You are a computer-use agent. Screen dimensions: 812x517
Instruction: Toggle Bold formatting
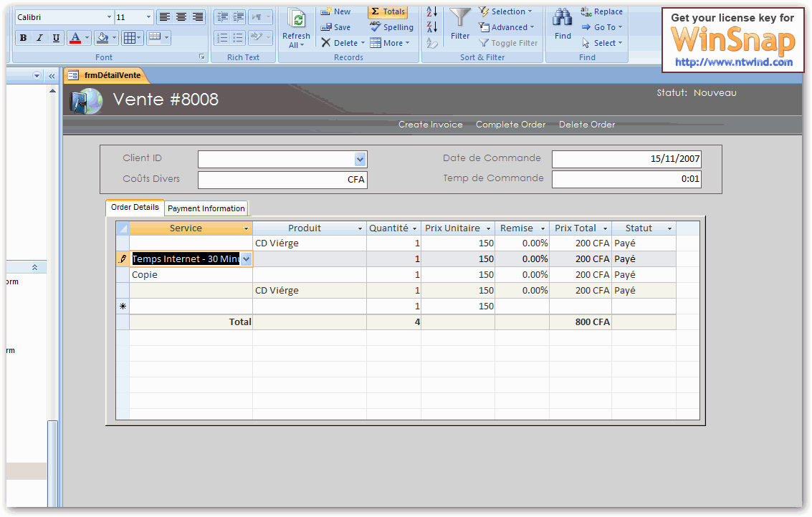tap(24, 37)
